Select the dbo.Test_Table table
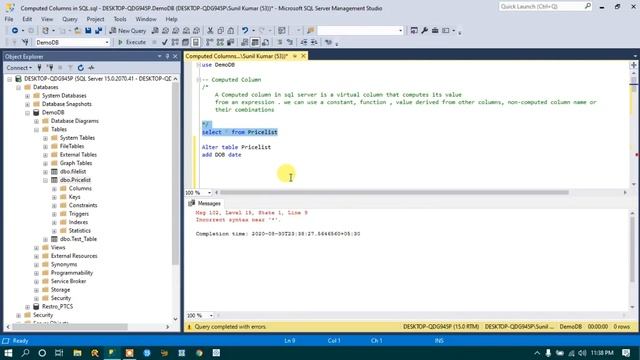 pyautogui.click(x=78, y=239)
